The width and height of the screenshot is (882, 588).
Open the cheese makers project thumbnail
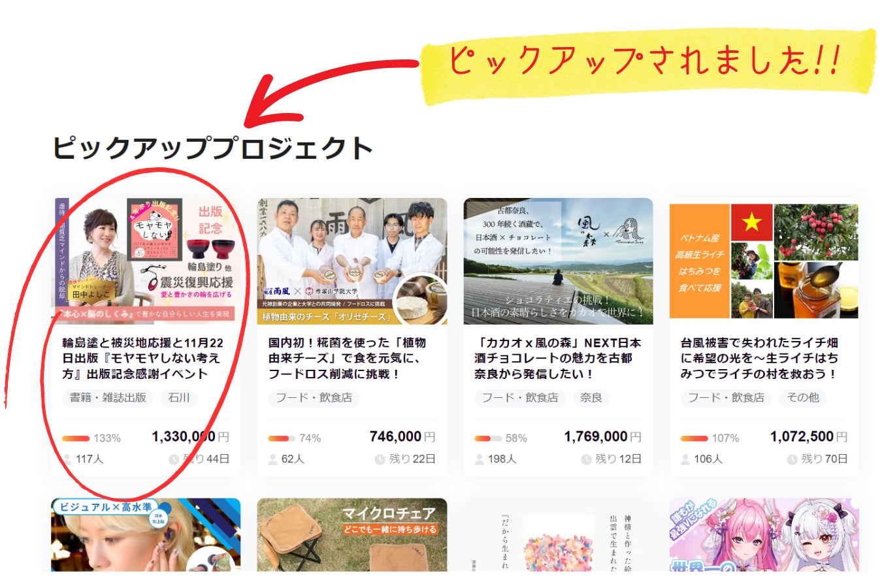pyautogui.click(x=352, y=261)
